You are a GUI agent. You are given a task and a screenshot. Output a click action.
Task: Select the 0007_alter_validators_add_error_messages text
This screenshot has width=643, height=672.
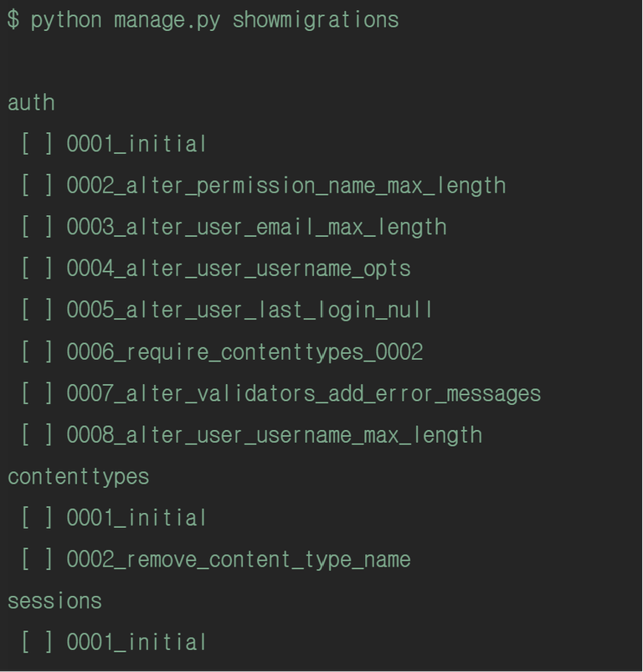pos(304,394)
